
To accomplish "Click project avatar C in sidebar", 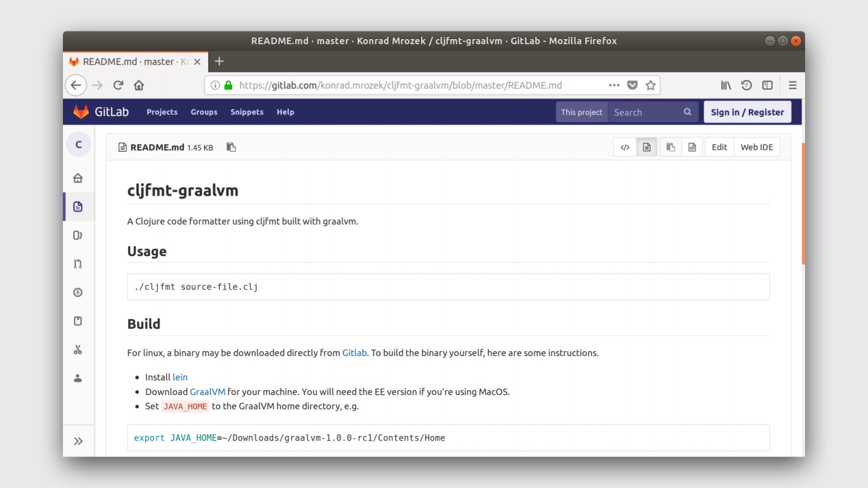I will pyautogui.click(x=79, y=144).
